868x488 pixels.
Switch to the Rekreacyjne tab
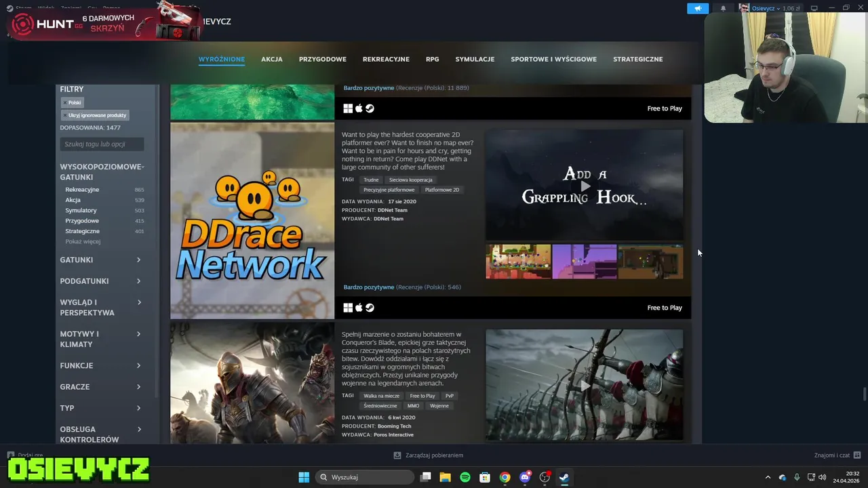point(386,59)
